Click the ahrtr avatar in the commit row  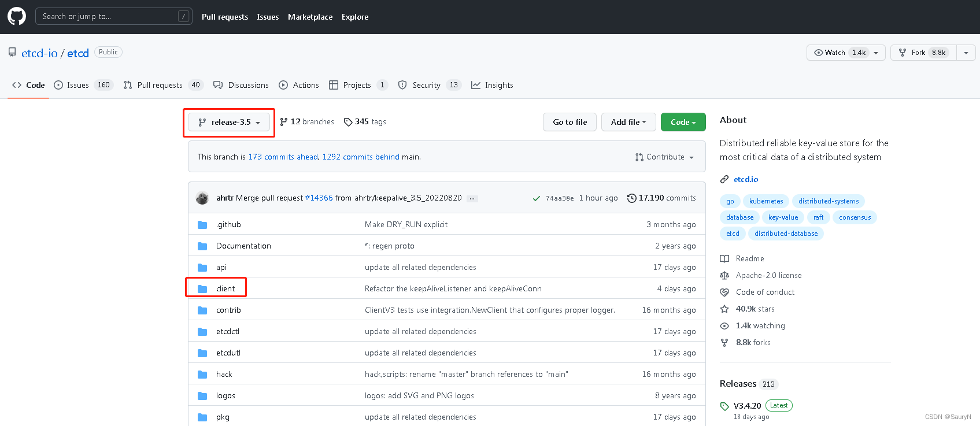pos(202,198)
